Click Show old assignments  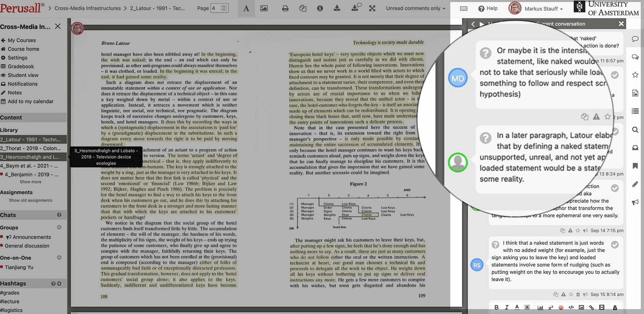click(x=31, y=200)
